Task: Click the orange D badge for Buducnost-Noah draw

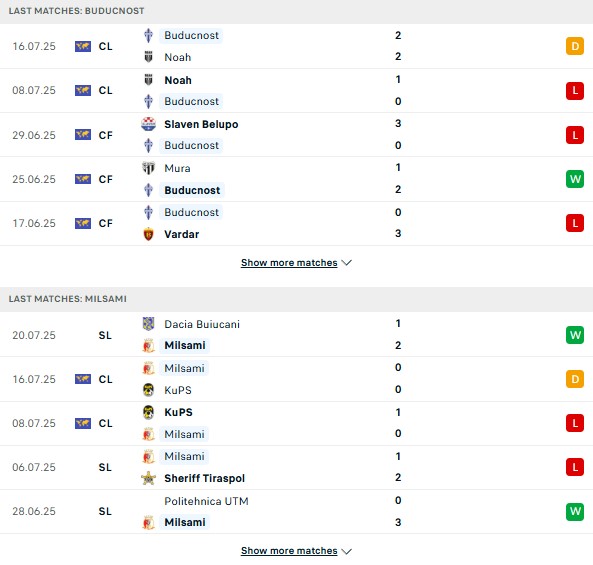Action: pyautogui.click(x=575, y=46)
